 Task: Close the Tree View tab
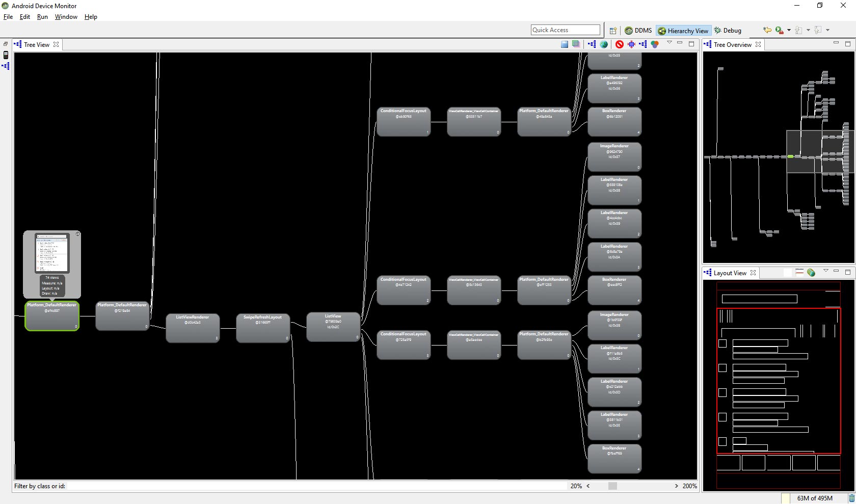pos(56,44)
